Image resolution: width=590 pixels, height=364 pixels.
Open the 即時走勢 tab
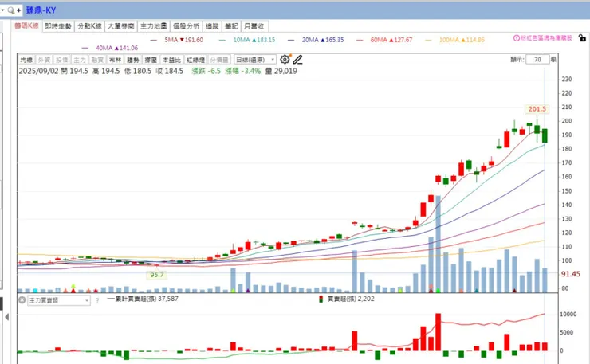point(58,26)
